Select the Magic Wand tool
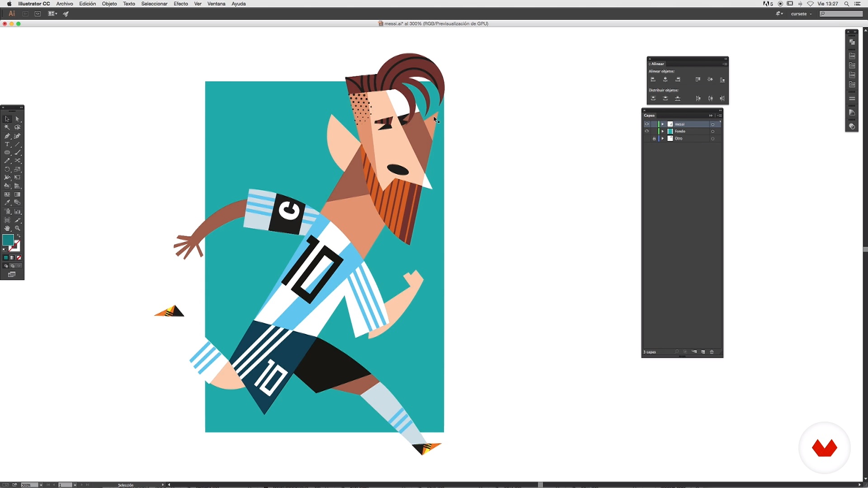 (7, 127)
